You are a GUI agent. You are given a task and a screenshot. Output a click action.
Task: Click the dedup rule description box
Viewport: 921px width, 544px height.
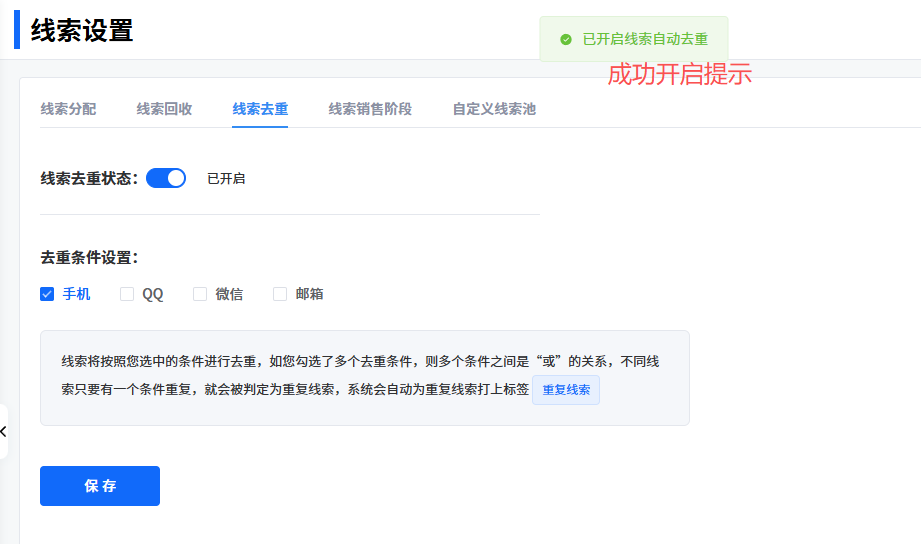pos(364,377)
